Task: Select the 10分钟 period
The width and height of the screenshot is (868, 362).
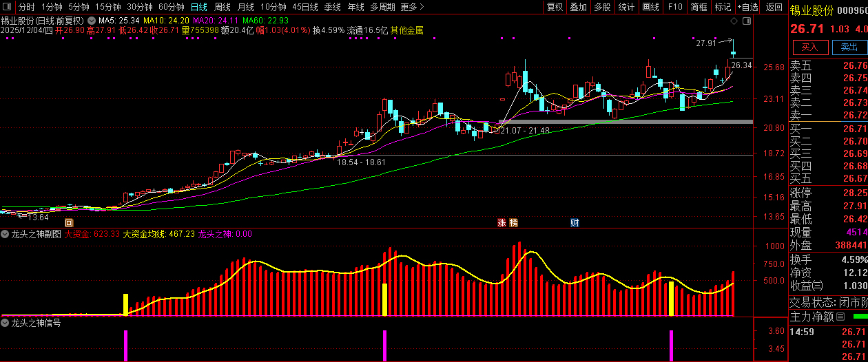Action: point(273,7)
